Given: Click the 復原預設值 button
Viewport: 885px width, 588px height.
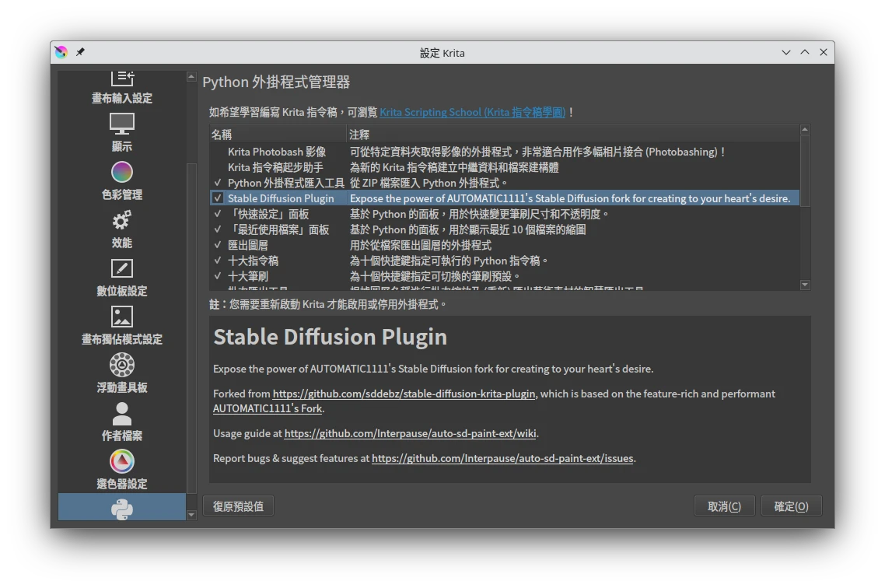Looking at the screenshot, I should coord(238,506).
